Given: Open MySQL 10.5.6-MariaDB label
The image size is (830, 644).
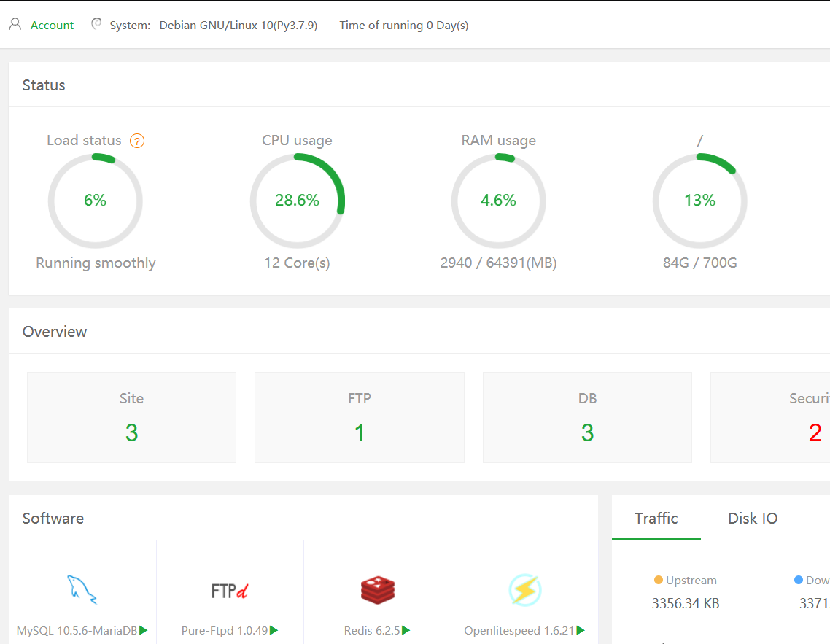Looking at the screenshot, I should (x=77, y=631).
